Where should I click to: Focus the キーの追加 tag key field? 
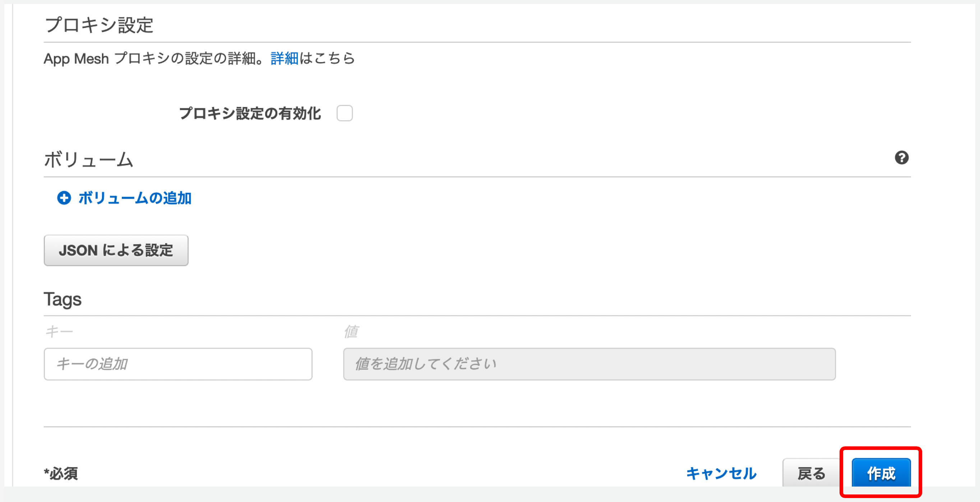[178, 364]
